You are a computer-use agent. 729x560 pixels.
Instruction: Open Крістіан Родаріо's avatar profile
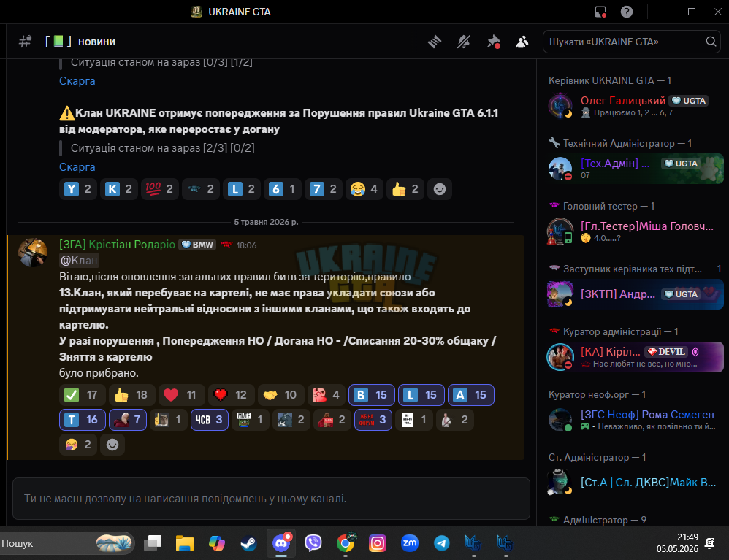(x=33, y=253)
